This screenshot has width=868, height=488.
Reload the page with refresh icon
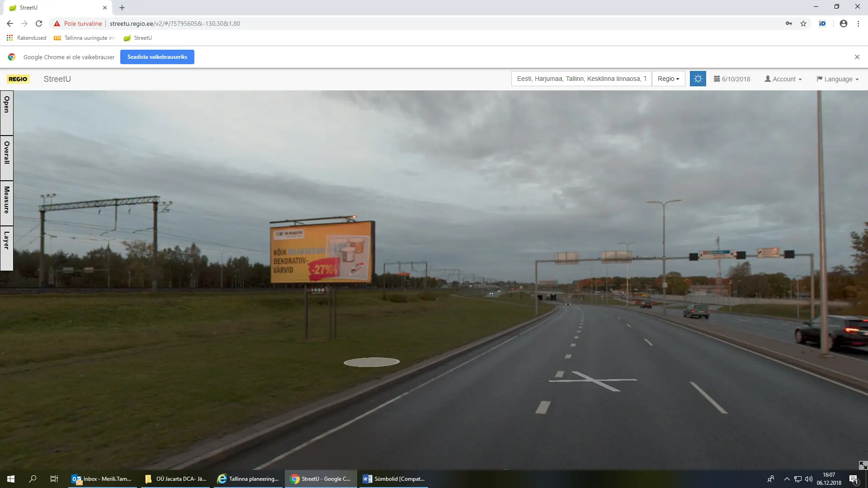[39, 23]
